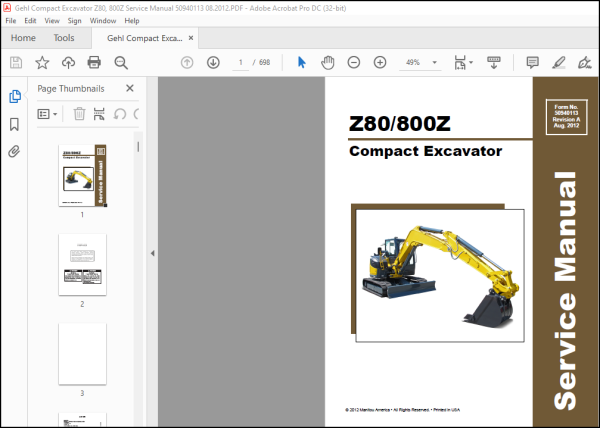Click the 49% zoom value field
This screenshot has height=428, width=600.
pyautogui.click(x=413, y=62)
